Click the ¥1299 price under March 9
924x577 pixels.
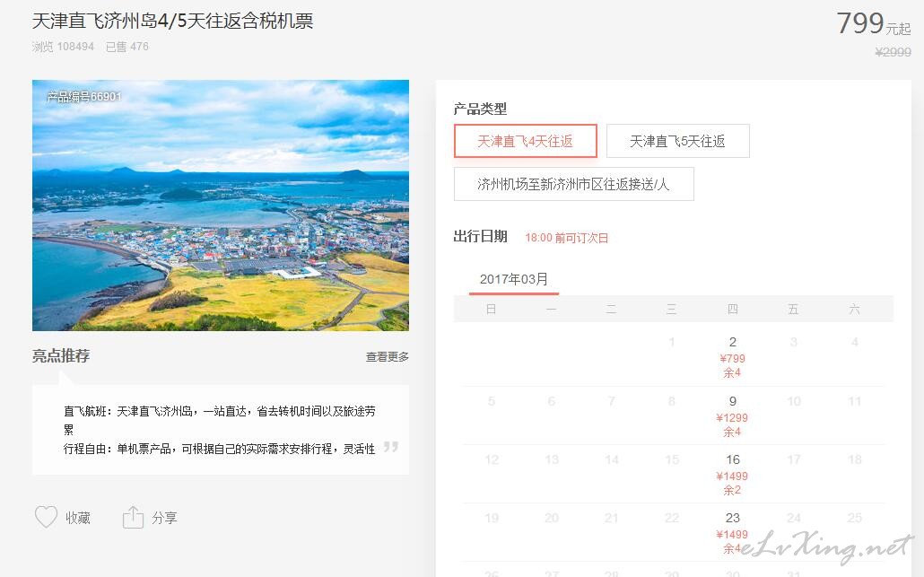(732, 418)
